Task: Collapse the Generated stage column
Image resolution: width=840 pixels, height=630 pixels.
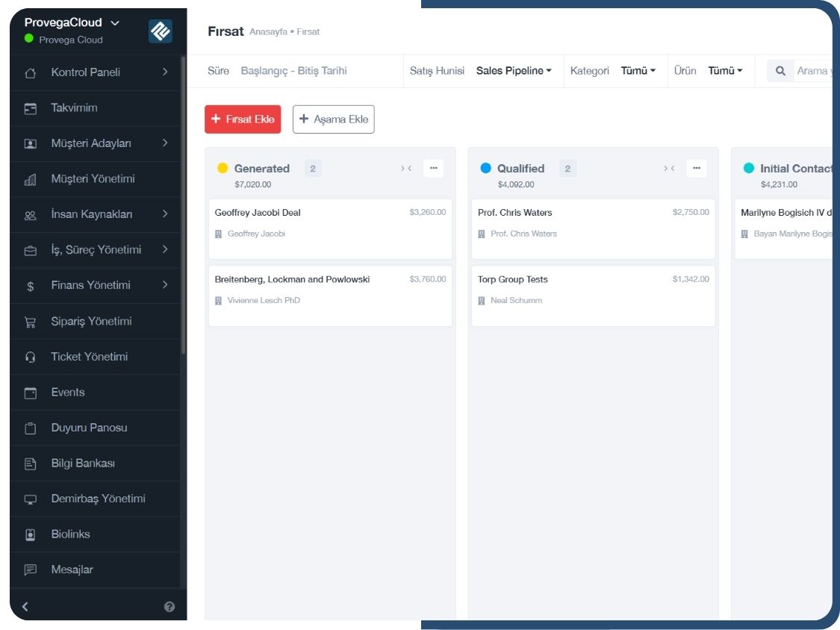Action: (405, 169)
